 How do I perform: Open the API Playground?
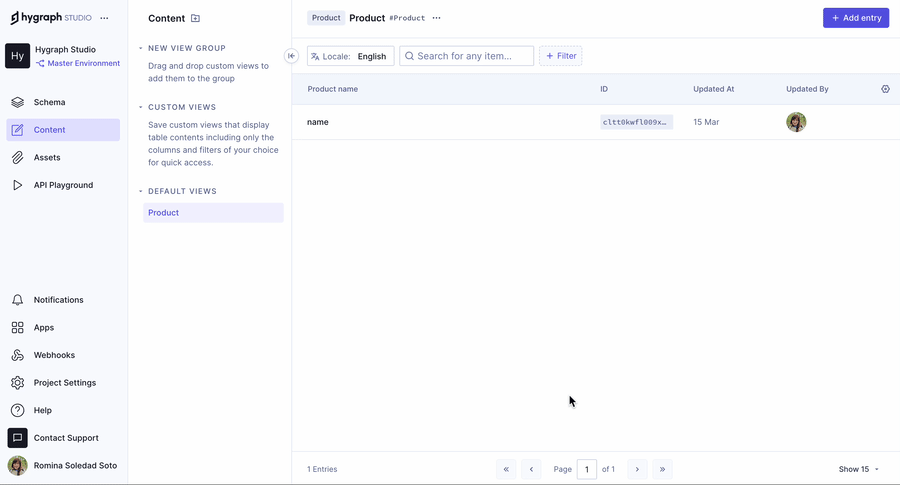click(63, 185)
